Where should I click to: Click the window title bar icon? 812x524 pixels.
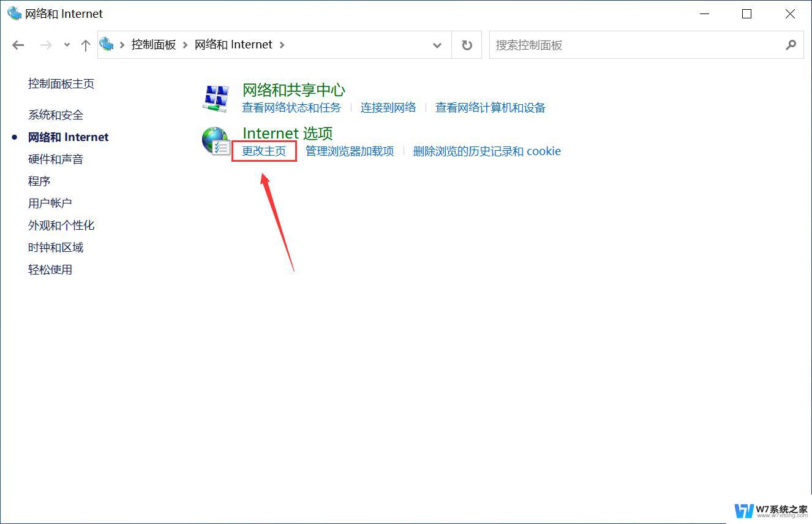14,13
